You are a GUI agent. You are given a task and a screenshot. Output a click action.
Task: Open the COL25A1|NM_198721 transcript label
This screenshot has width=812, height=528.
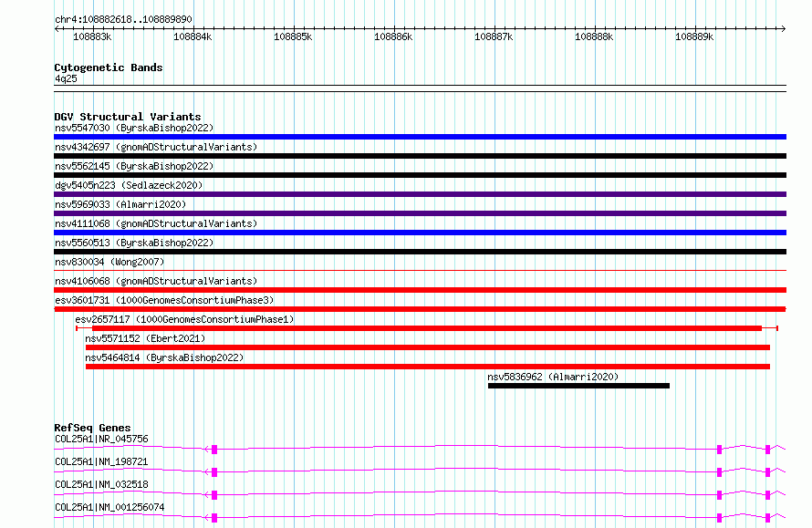(101, 461)
